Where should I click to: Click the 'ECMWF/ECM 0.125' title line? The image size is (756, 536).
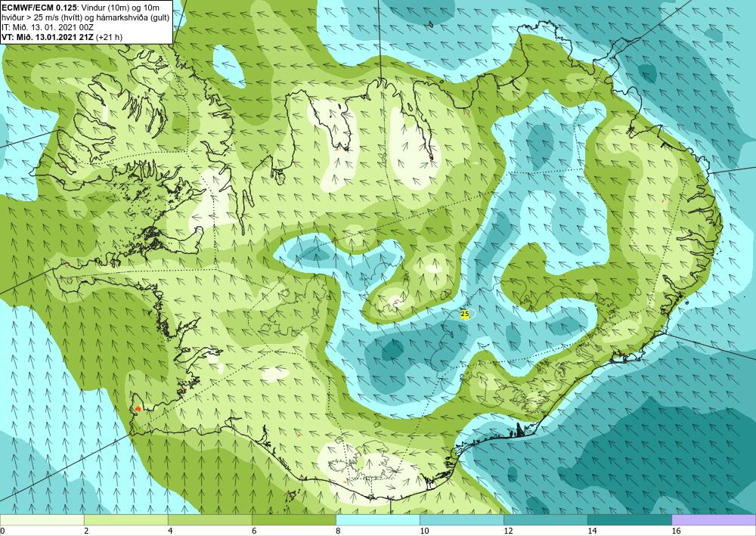click(x=81, y=7)
